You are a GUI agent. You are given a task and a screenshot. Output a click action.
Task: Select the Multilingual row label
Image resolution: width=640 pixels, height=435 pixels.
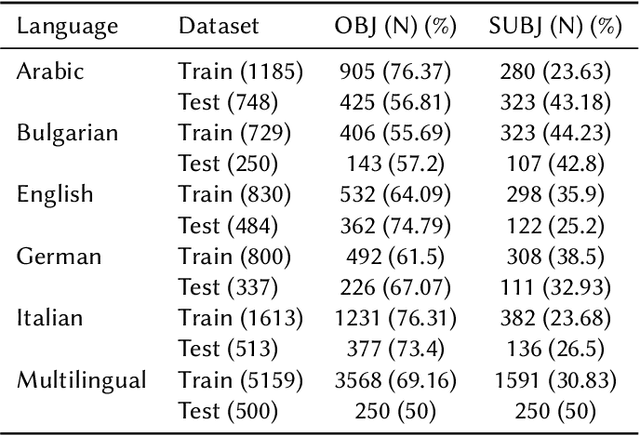[x=81, y=379]
